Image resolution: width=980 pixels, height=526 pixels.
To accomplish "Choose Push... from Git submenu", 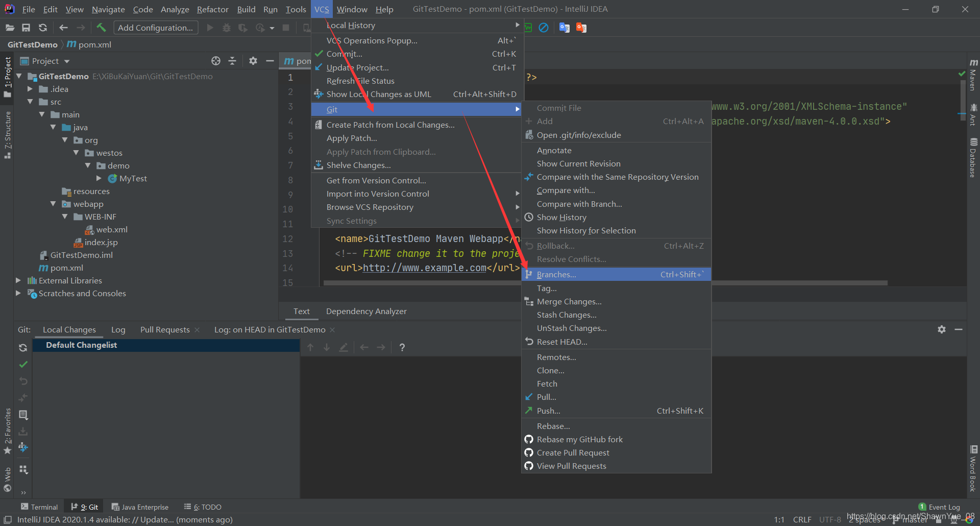I will (616, 411).
